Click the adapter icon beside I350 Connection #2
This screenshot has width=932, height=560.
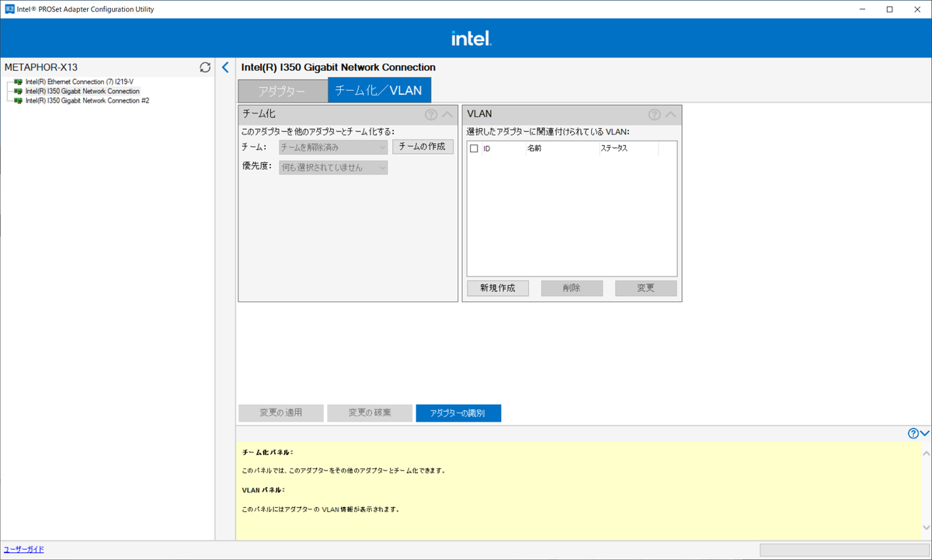(x=17, y=100)
